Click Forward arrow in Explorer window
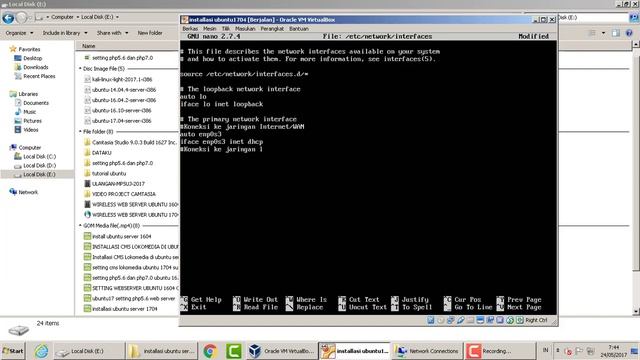Viewport: 640px width, 360px height. (x=21, y=18)
